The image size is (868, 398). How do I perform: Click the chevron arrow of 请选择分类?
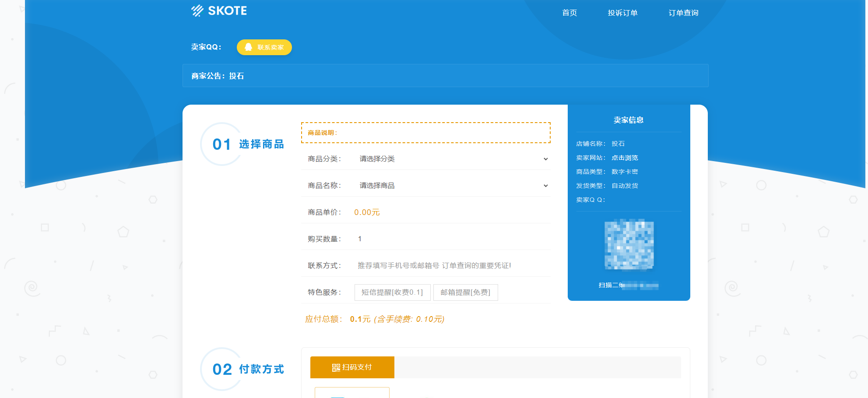coord(545,159)
